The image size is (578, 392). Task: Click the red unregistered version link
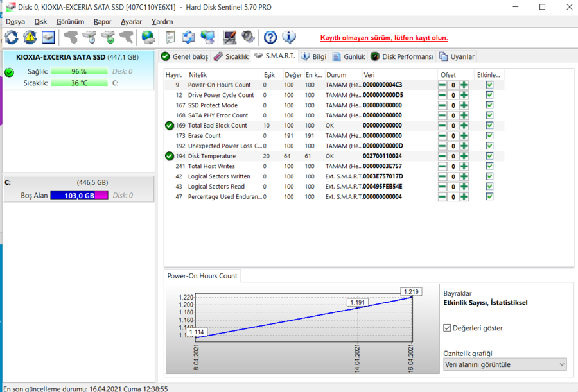click(x=384, y=38)
